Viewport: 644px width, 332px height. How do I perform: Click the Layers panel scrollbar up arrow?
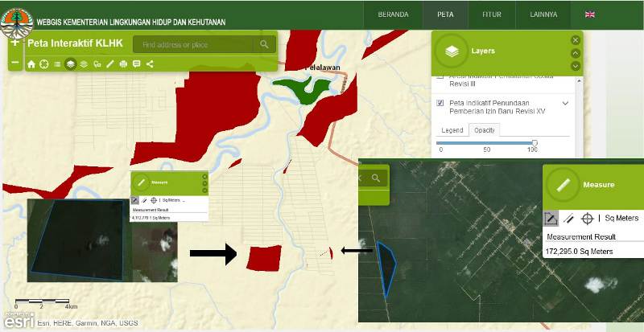[580, 80]
